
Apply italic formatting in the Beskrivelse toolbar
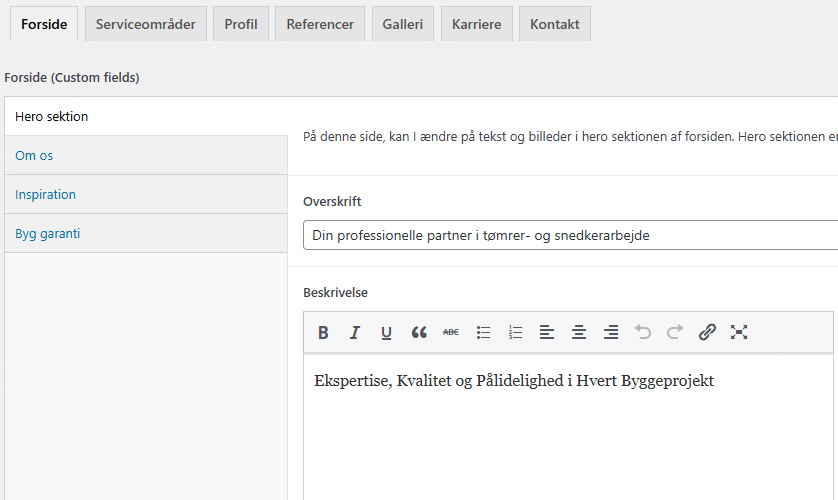pyautogui.click(x=355, y=333)
